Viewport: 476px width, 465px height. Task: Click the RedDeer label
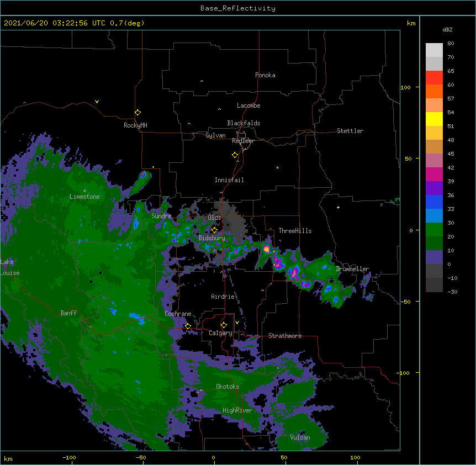point(243,141)
